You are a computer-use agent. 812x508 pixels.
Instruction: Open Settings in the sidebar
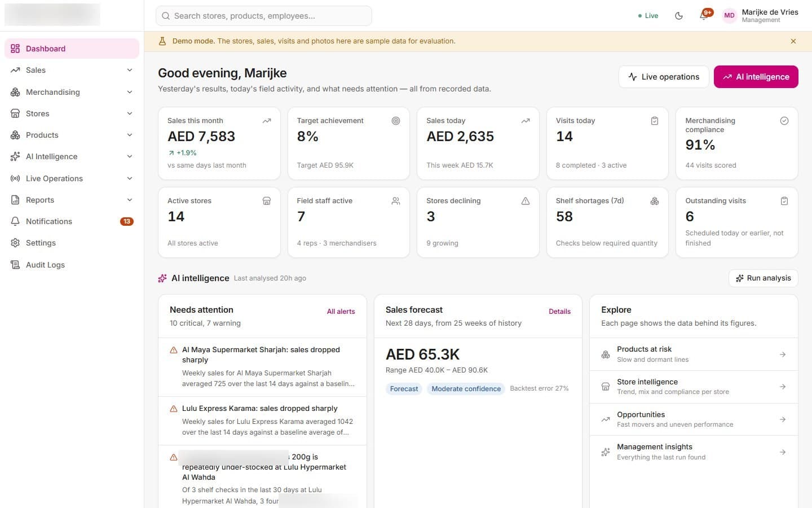click(72, 243)
